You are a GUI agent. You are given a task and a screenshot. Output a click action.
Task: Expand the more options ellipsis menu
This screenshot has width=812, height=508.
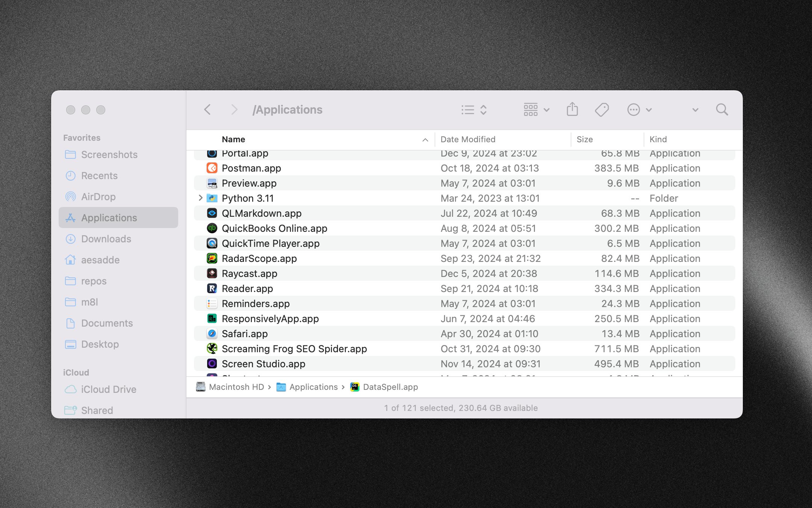click(x=638, y=110)
